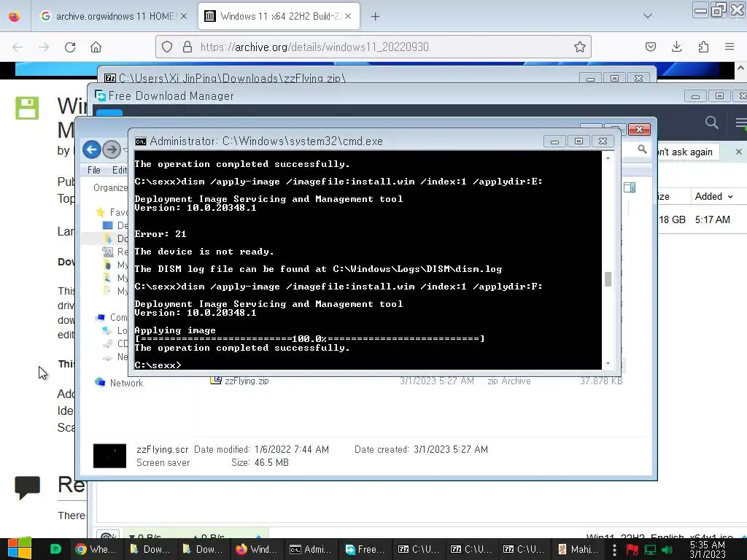Click the cmd scrollbar thumb
Image resolution: width=747 pixels, height=560 pixels.
tap(608, 279)
